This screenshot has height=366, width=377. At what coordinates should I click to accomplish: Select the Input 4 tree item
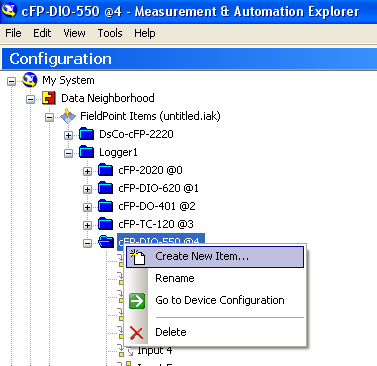155,350
